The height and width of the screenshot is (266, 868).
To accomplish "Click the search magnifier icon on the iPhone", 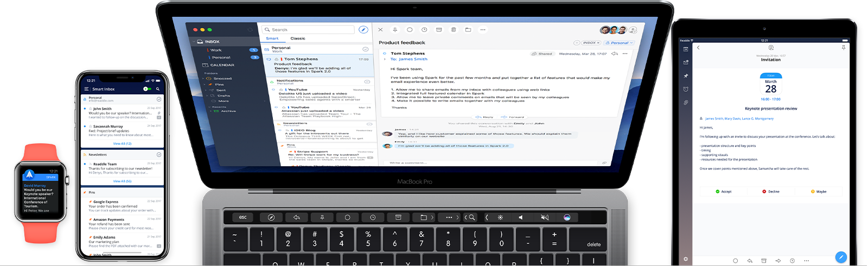I will pos(158,88).
